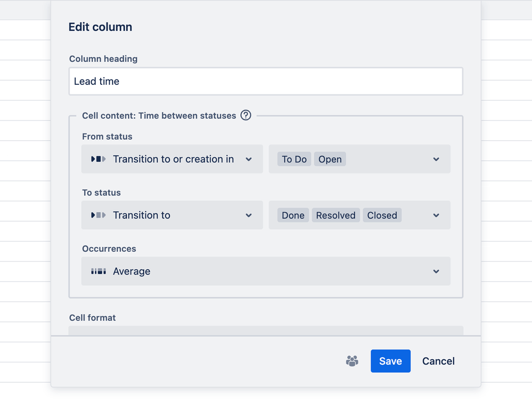Click the Column heading text field
The width and height of the screenshot is (532, 402).
pos(266,82)
